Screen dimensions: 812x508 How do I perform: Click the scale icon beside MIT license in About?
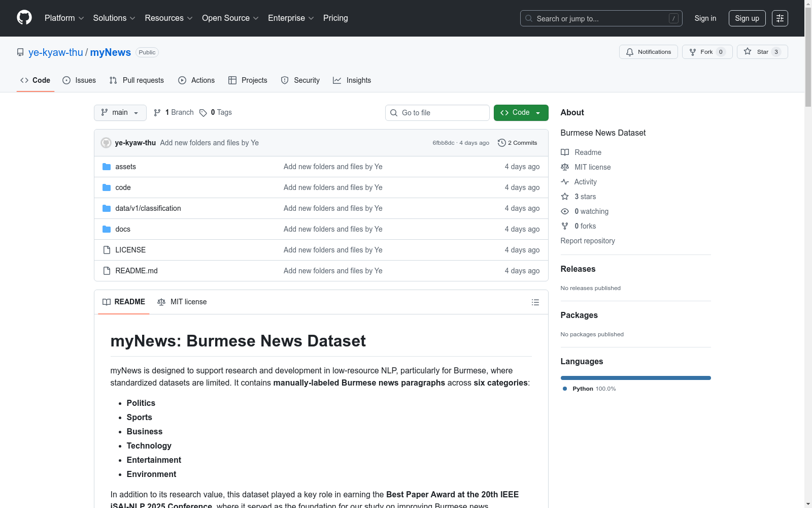point(565,167)
